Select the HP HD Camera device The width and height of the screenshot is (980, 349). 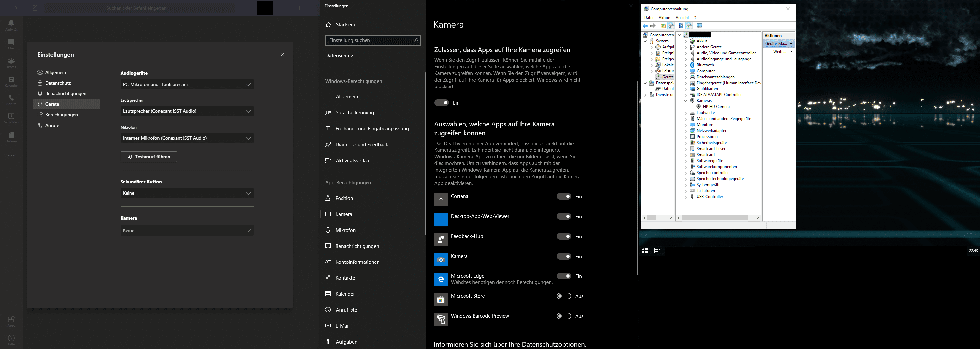pyautogui.click(x=713, y=107)
